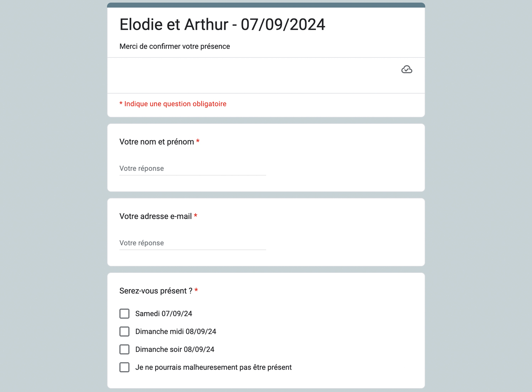Click the red asterisk after 'Serez-vous présent ?'
The image size is (532, 392).
point(196,290)
